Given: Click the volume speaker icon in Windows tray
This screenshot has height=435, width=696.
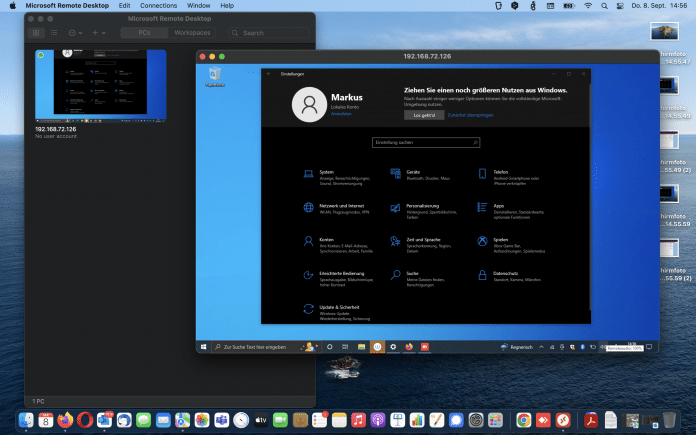Looking at the screenshot, I should coord(602,347).
